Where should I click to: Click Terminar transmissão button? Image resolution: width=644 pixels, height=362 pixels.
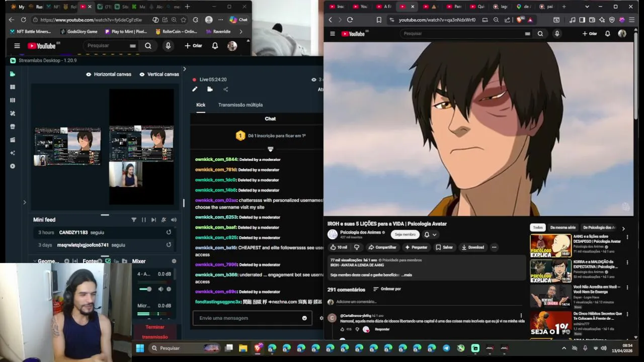click(x=155, y=332)
